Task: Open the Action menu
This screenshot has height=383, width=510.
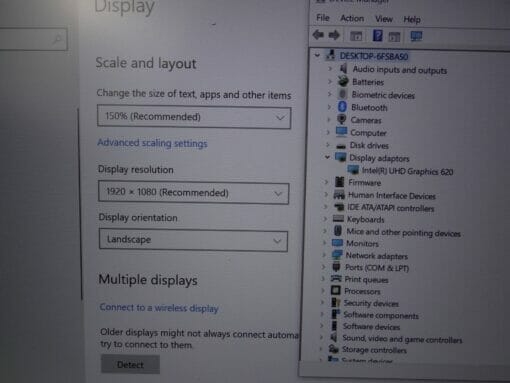Action: pos(352,18)
